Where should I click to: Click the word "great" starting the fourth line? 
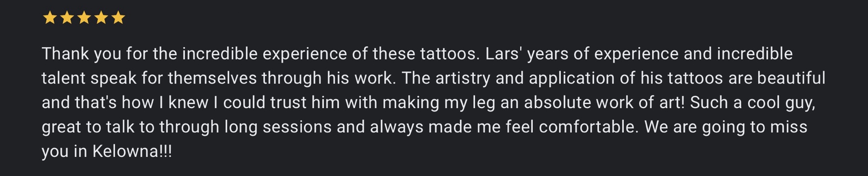61,128
